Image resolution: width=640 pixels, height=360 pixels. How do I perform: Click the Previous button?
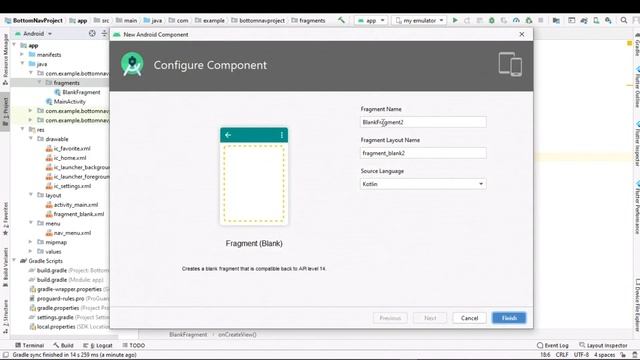coord(390,318)
